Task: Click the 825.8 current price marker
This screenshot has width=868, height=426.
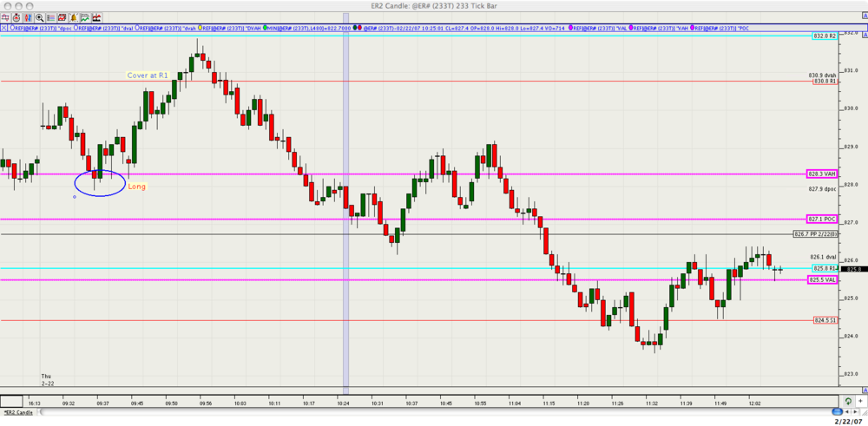Action: click(852, 269)
